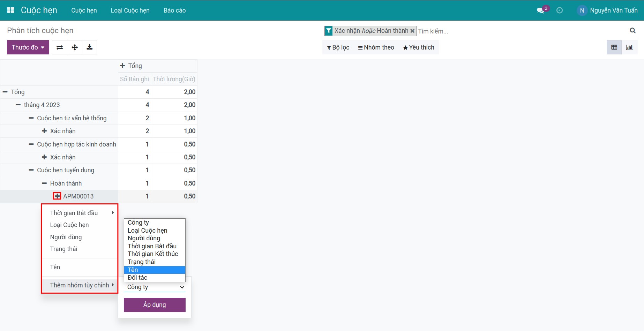Select Tên option in custom group list
The width and height of the screenshot is (644, 331).
click(x=155, y=270)
